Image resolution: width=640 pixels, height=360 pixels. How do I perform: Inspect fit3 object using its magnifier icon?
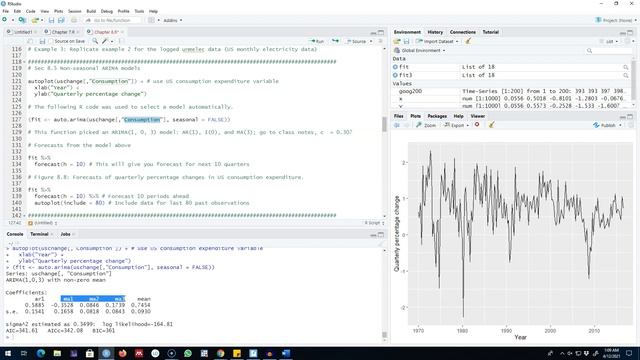(625, 75)
